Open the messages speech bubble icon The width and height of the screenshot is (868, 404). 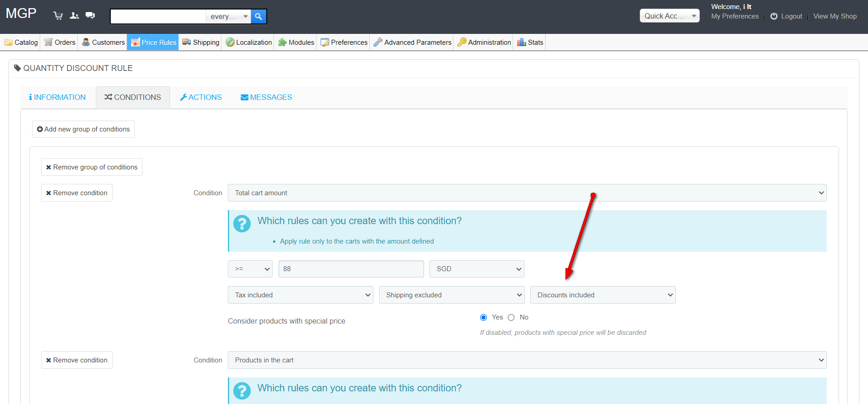[x=90, y=16]
